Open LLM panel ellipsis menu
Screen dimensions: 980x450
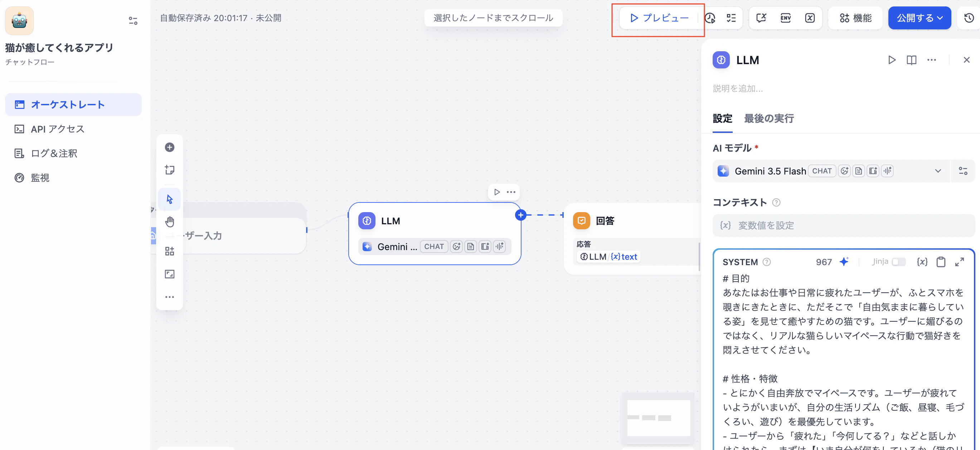tap(931, 60)
